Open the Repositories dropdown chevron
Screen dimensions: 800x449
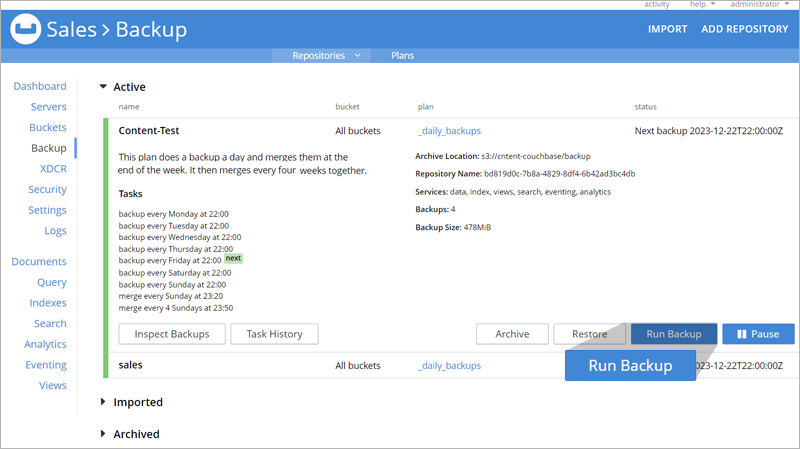pyautogui.click(x=357, y=55)
